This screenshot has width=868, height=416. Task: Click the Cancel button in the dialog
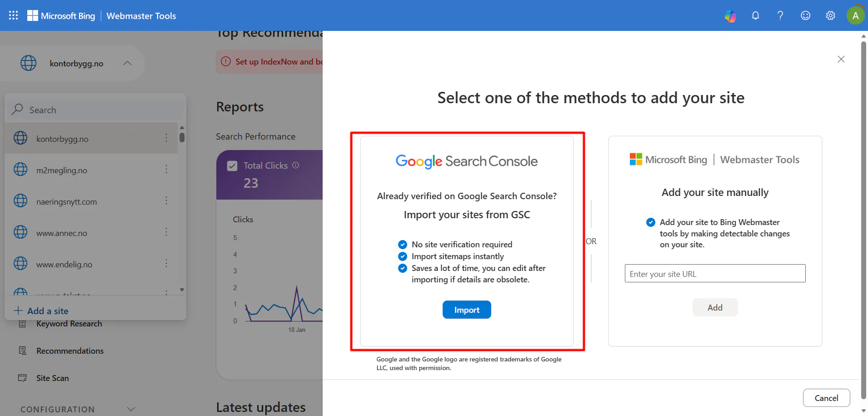tap(826, 397)
